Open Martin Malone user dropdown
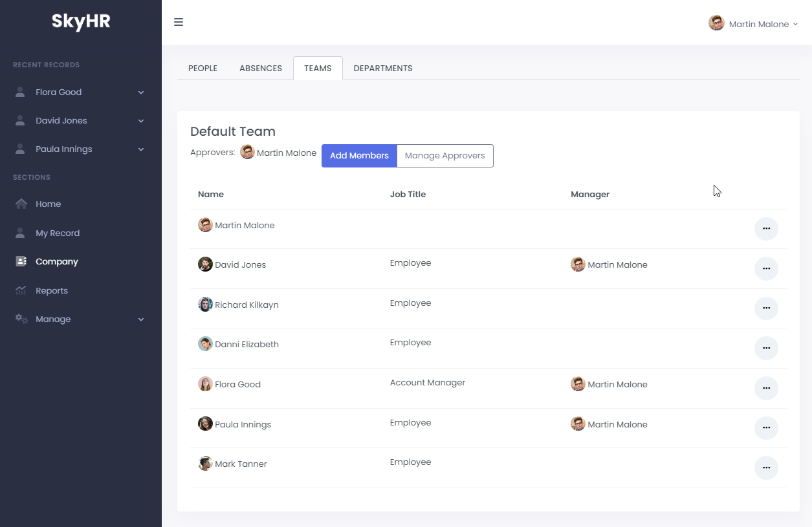The image size is (812, 527). (753, 24)
